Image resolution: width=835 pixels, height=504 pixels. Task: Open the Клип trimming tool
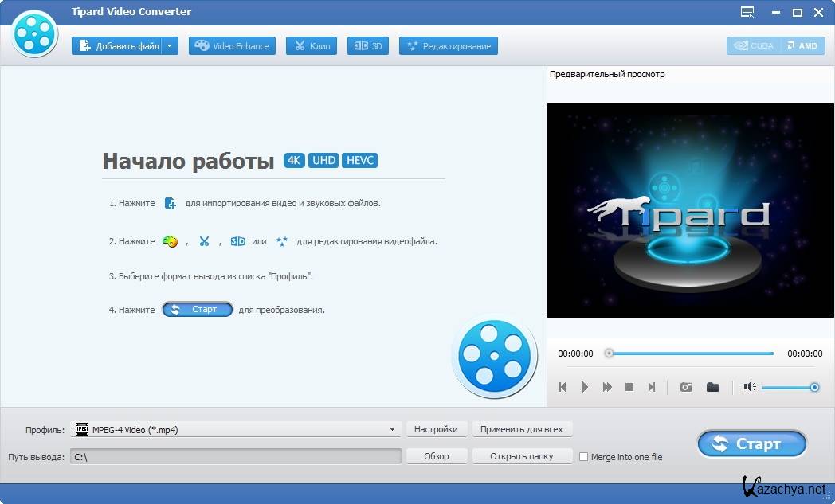pyautogui.click(x=312, y=46)
